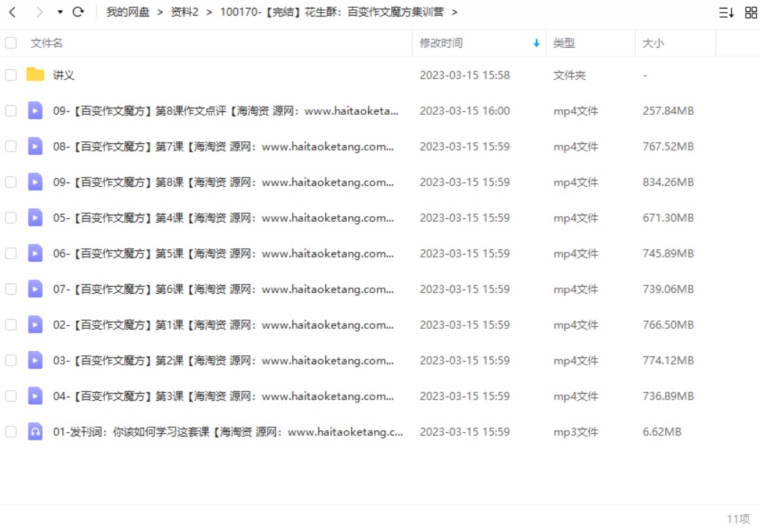Screen dimensions: 760x532
Task: Select checkbox for 07- 第6课 file
Action: click(x=11, y=290)
